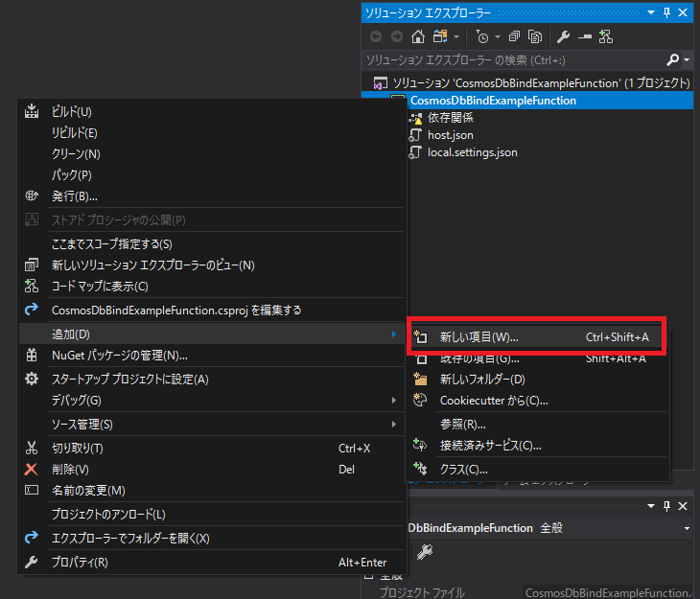Pin the Solution Explorer panel
The image size is (700, 599).
click(667, 12)
